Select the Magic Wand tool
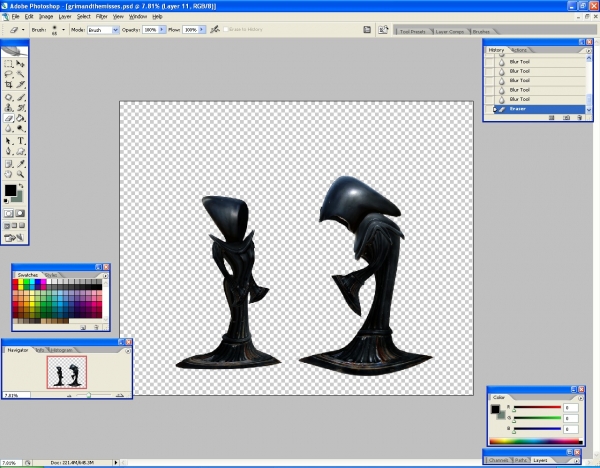Screen dimensions: 600x468 20,74
